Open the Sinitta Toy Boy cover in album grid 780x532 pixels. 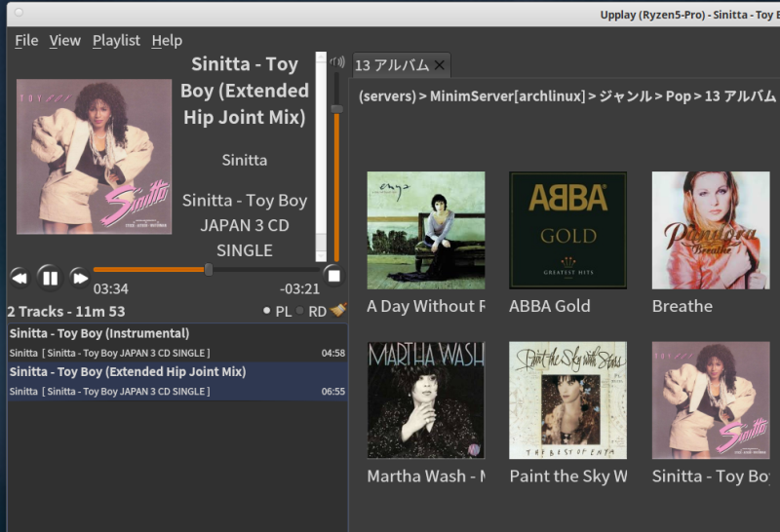point(711,400)
